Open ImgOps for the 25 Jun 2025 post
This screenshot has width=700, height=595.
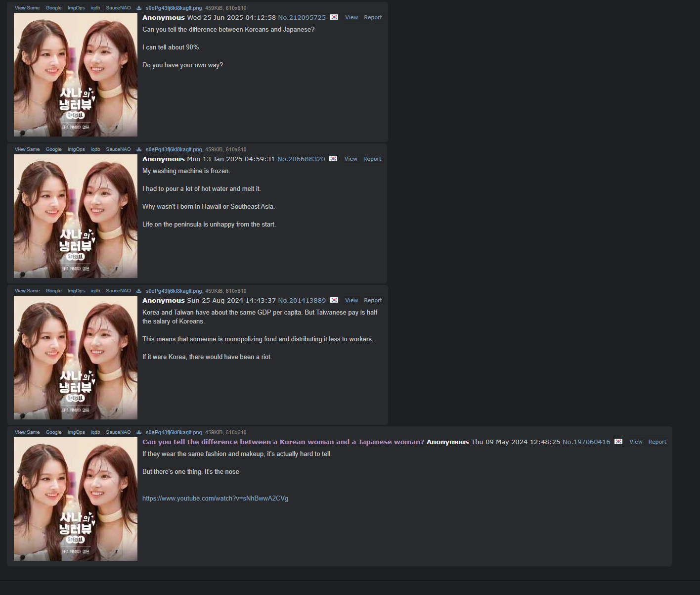76,8
